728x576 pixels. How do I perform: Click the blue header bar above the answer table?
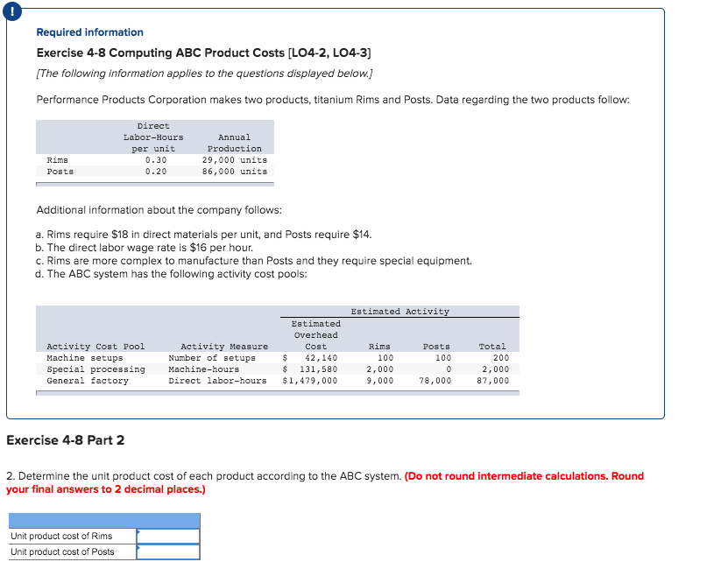102,520
